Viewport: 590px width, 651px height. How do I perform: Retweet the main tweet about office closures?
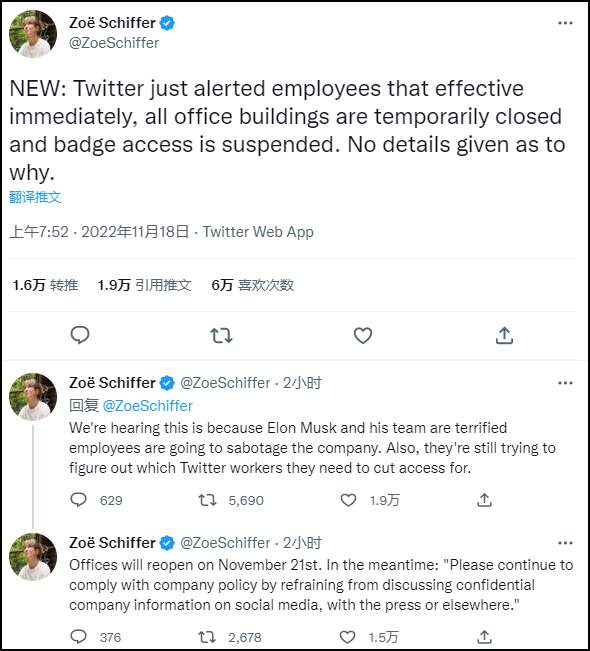[x=221, y=335]
